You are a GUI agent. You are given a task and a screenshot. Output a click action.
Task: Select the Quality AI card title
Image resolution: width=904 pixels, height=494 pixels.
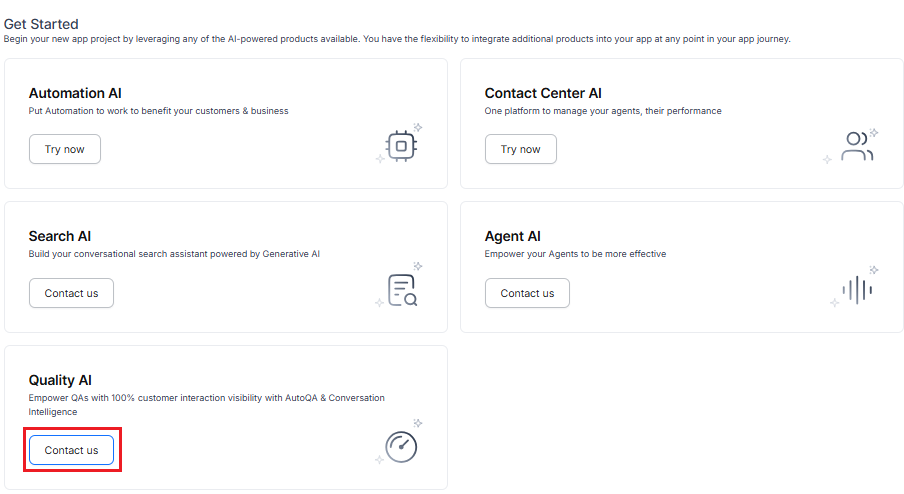pyautogui.click(x=60, y=380)
